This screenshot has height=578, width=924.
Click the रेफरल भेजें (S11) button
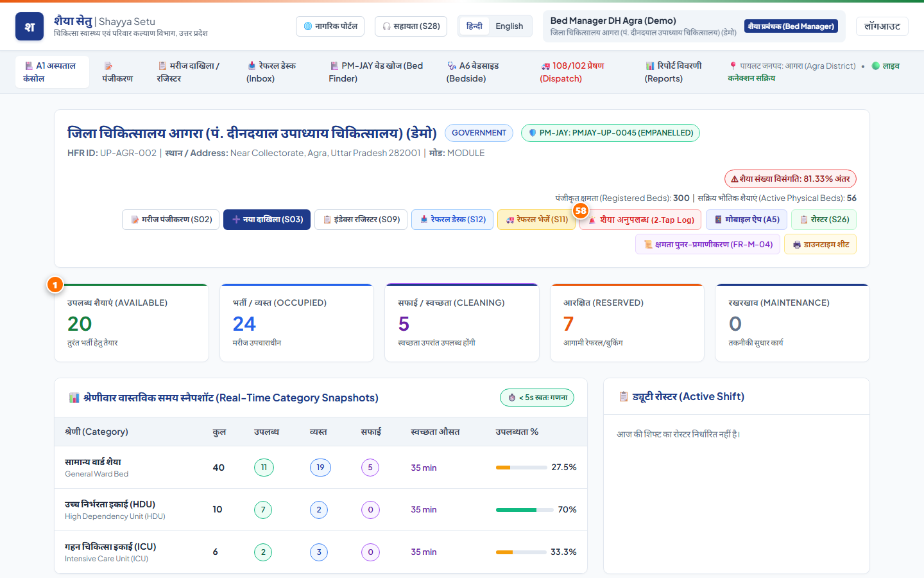tap(536, 220)
